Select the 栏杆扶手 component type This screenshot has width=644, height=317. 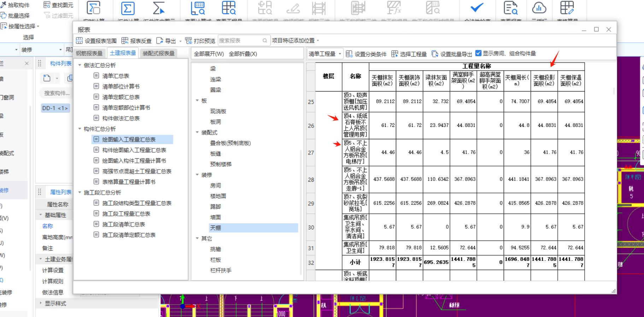221,270
